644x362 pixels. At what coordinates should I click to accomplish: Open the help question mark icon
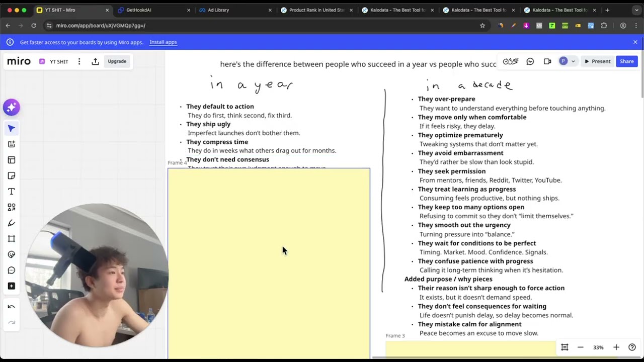coord(632,347)
